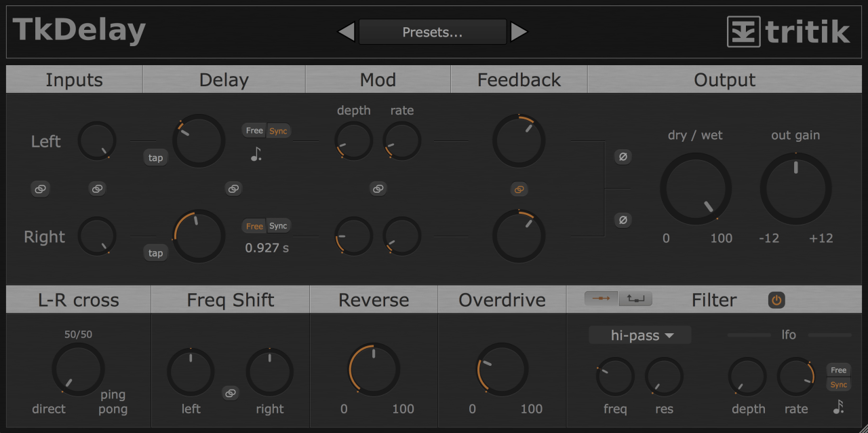
Task: Click the L-R cross knob
Action: tap(79, 369)
